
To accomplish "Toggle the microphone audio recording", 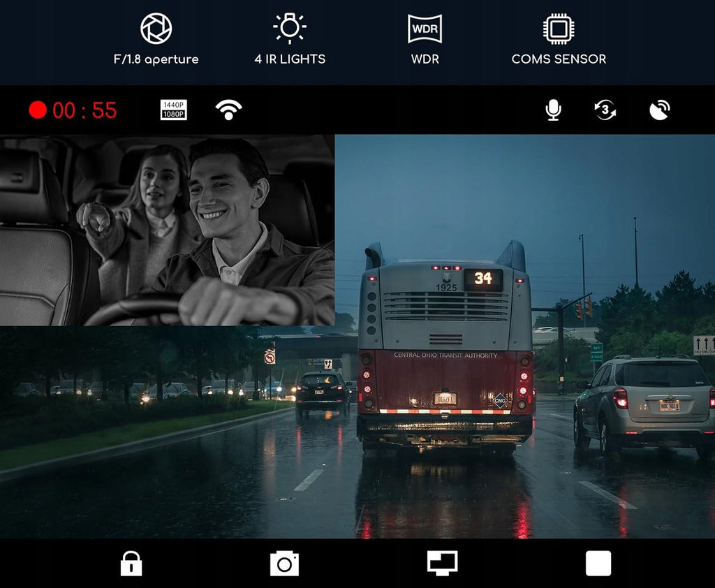I will [553, 110].
